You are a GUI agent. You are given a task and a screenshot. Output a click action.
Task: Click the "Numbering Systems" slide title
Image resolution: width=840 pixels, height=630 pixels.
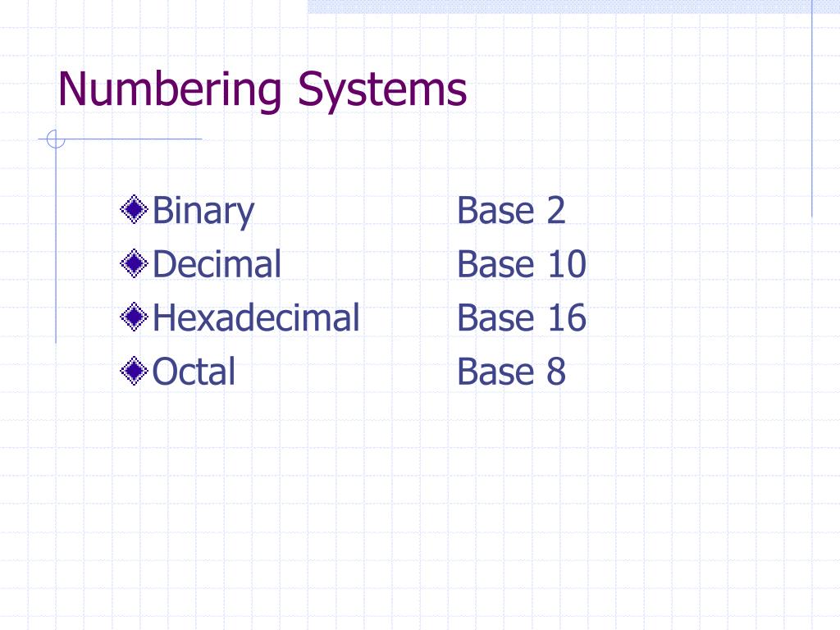click(x=262, y=90)
